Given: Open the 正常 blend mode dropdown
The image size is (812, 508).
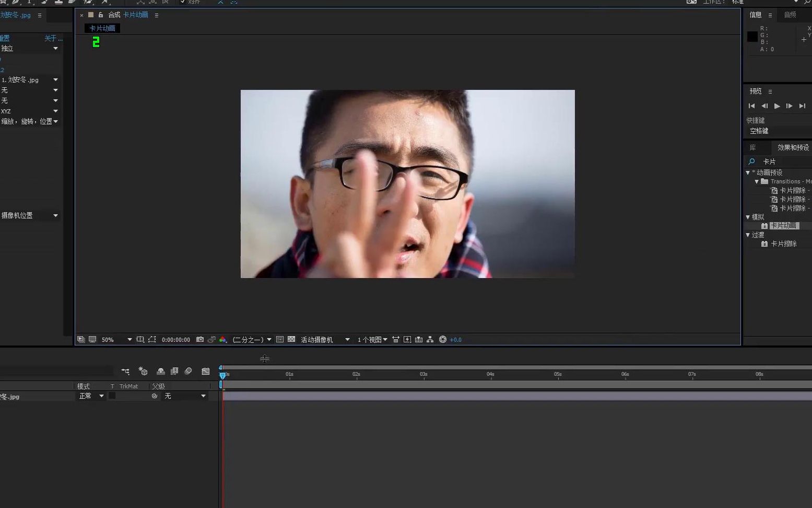Looking at the screenshot, I should 90,396.
